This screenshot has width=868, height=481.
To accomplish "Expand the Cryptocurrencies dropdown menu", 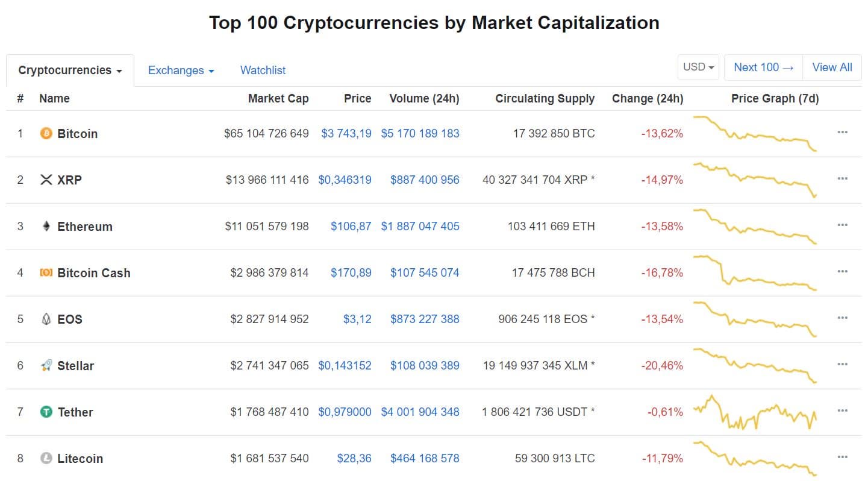I will [69, 70].
